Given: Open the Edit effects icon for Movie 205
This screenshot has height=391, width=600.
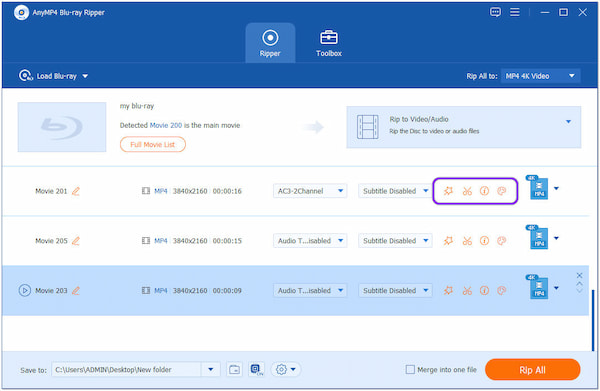Looking at the screenshot, I should 448,240.
